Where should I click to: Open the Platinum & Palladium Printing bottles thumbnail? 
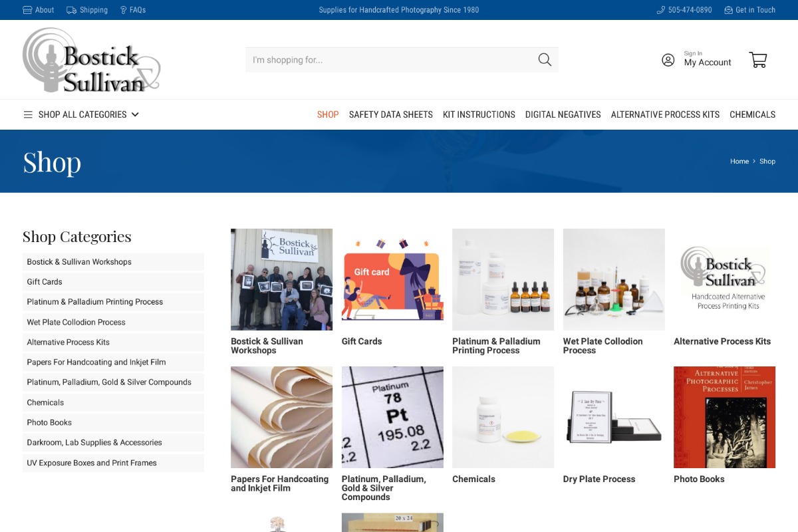point(503,279)
